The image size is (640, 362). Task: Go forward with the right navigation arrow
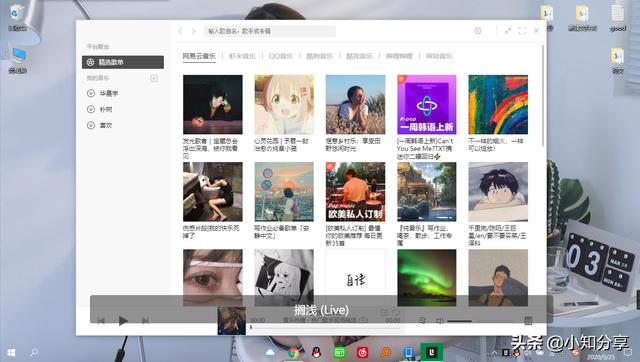coord(193,31)
